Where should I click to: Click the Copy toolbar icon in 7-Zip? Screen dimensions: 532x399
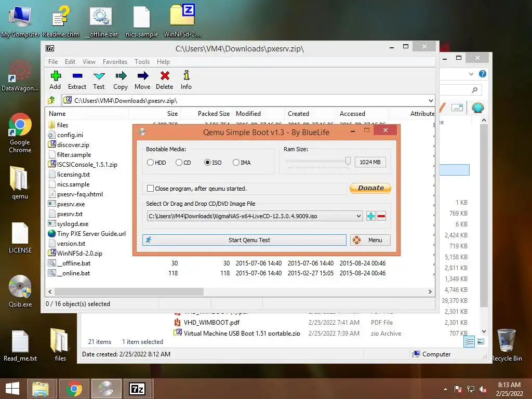(x=121, y=81)
